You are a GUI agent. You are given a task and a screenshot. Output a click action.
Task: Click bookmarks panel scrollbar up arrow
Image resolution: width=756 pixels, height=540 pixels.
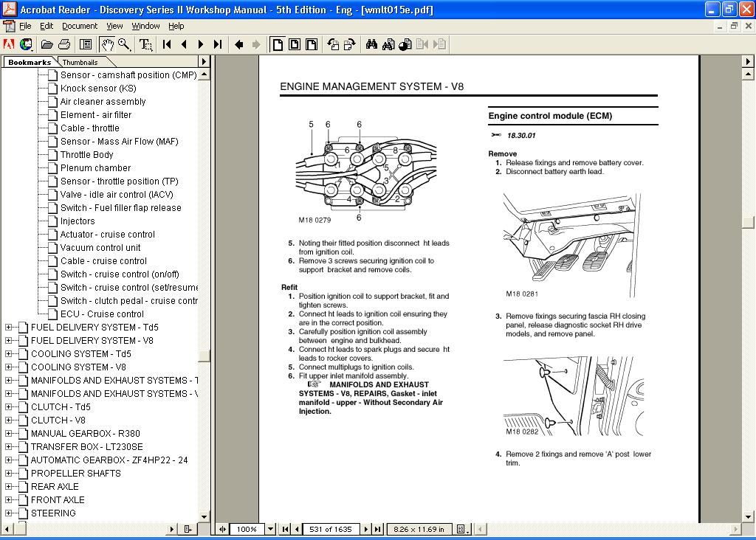(x=204, y=75)
